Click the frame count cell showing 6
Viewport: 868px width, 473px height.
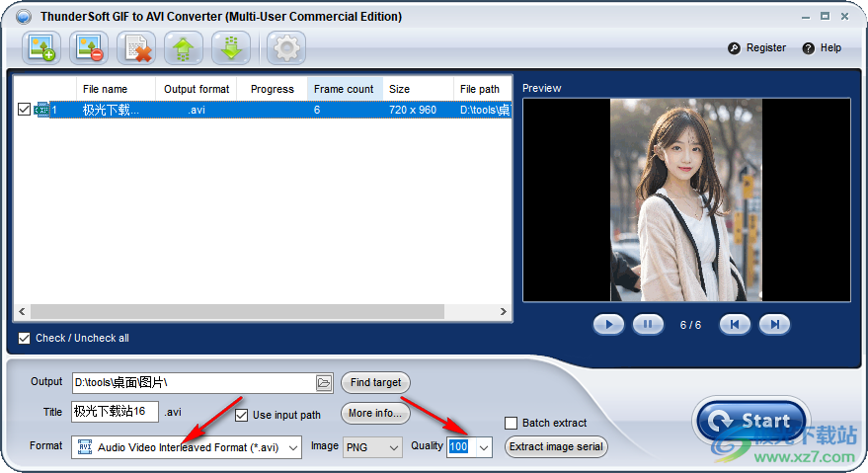point(317,110)
